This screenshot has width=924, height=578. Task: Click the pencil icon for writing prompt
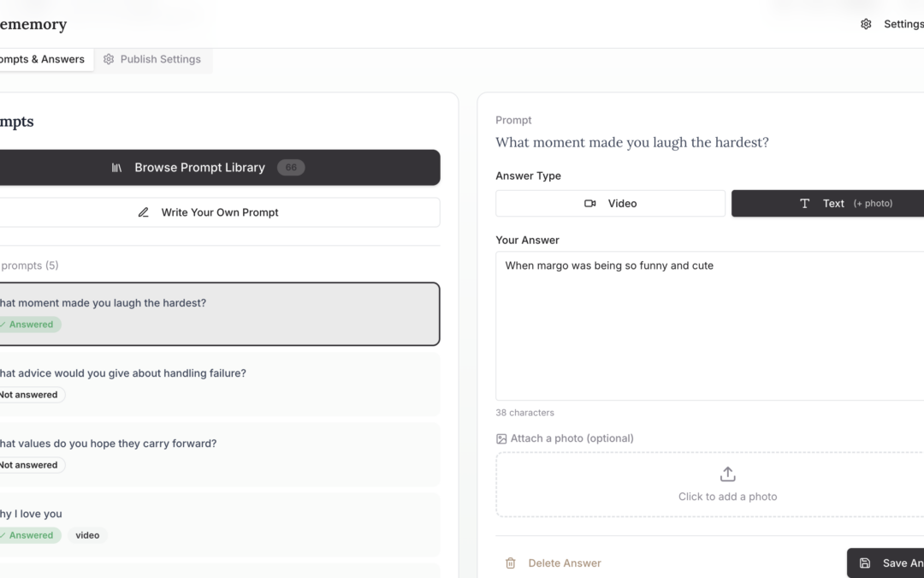click(x=144, y=212)
